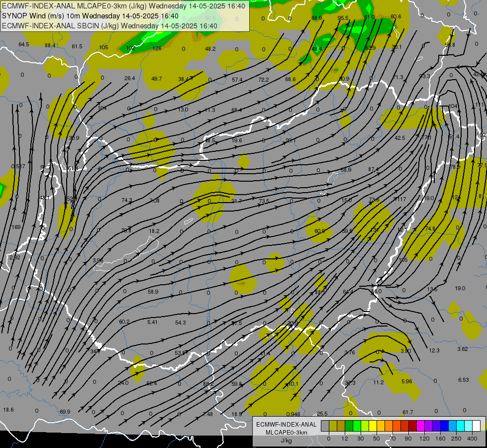Click the map value 73.5
Viewport: 487px width, 448px height.
(264, 201)
